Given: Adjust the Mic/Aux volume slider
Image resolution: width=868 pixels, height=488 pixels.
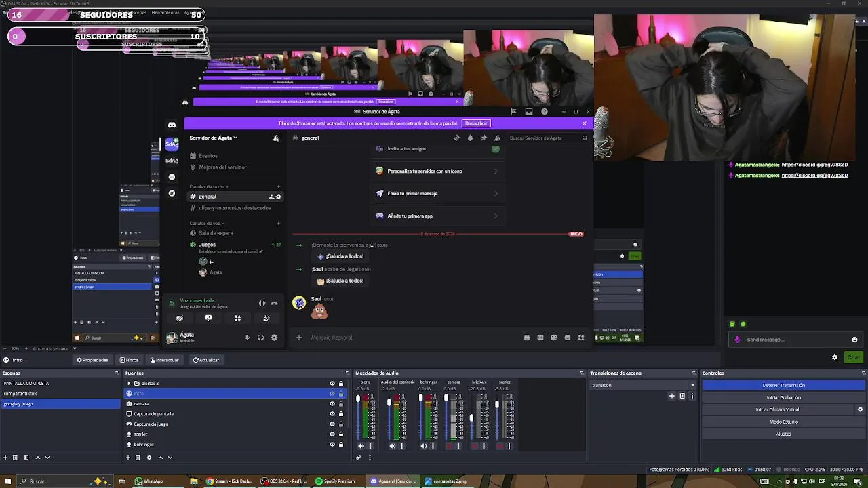Looking at the screenshot, I should 471,416.
